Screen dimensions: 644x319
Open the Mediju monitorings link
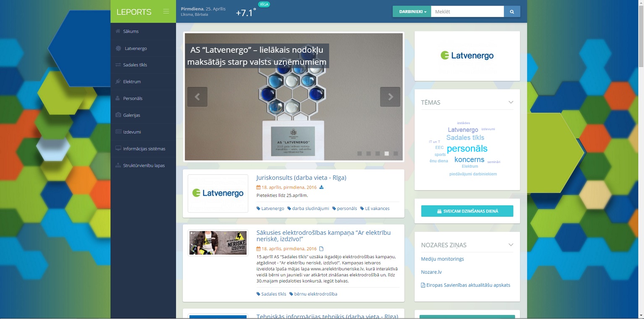point(442,259)
